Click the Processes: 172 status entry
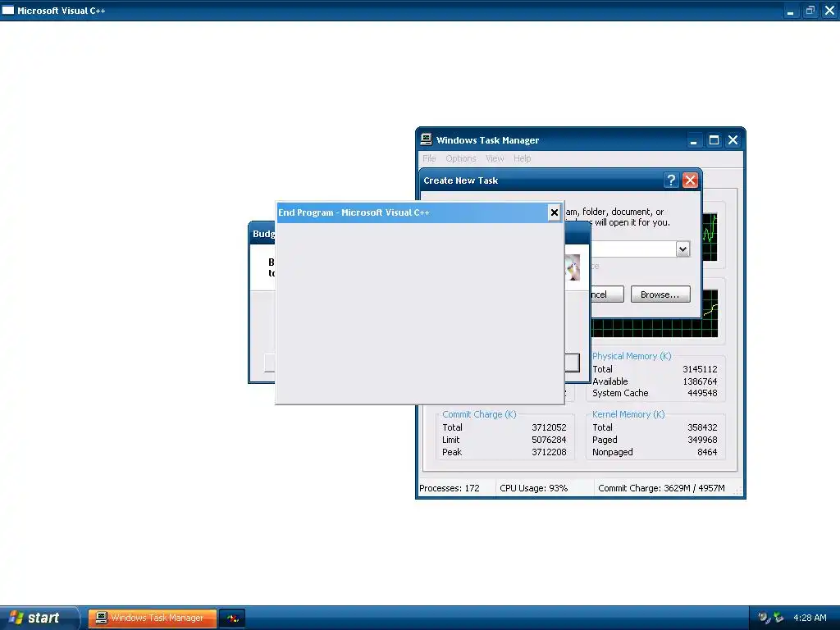The width and height of the screenshot is (840, 630). pos(450,488)
